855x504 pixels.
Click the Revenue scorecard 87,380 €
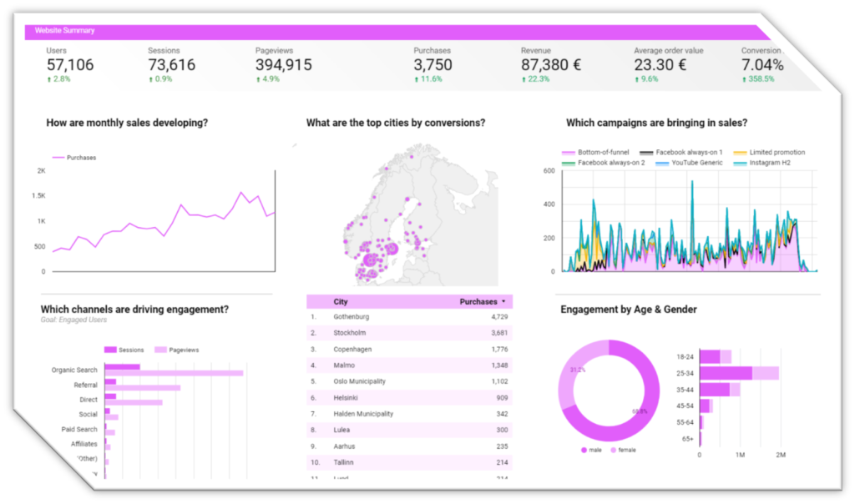pos(551,65)
